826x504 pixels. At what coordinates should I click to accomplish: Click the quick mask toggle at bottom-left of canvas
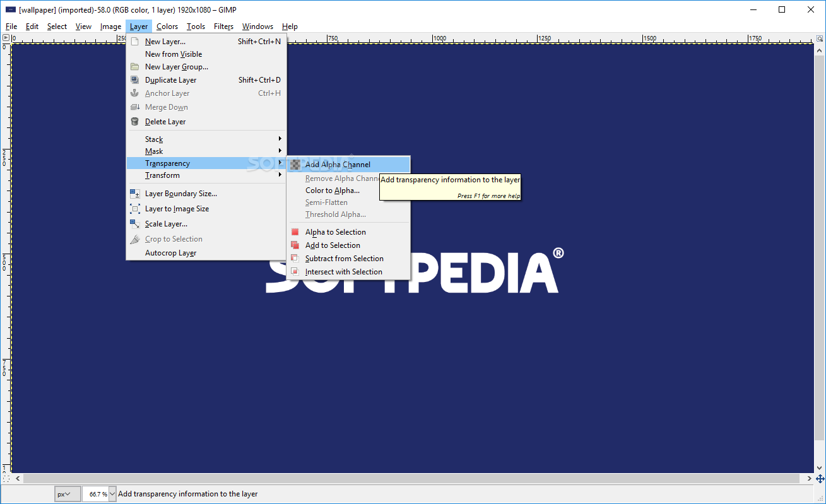click(x=6, y=479)
